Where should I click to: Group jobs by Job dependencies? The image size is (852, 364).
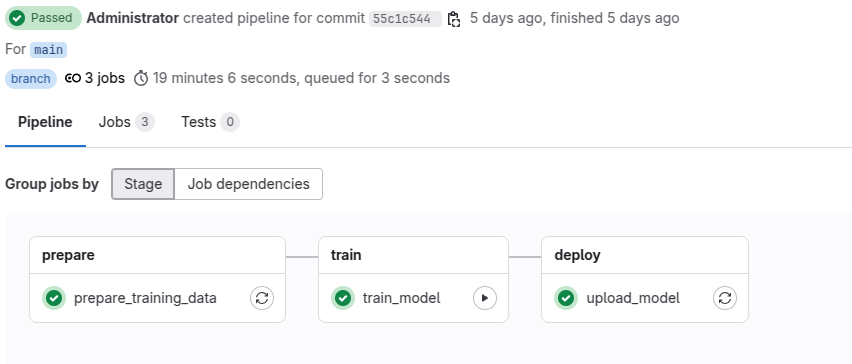click(x=248, y=184)
